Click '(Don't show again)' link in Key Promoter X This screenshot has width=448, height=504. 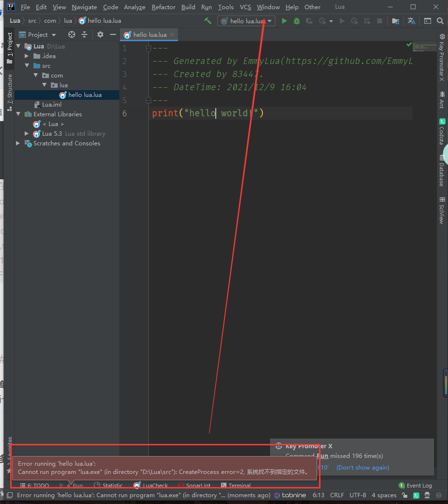[363, 467]
